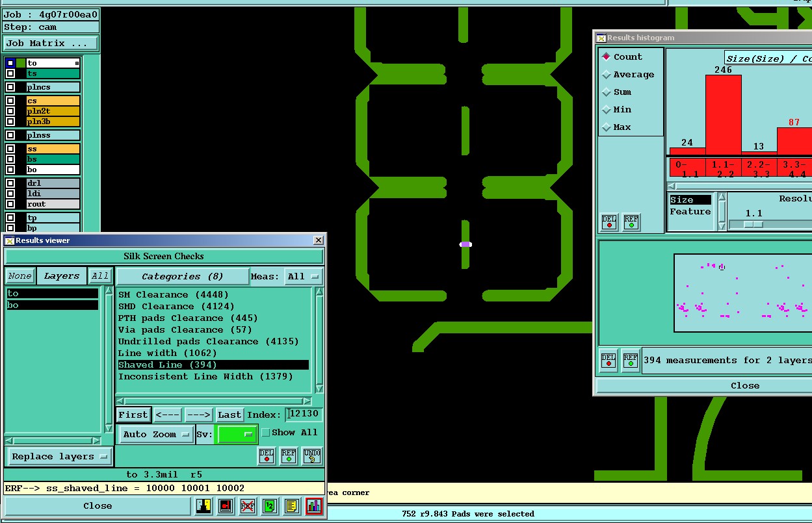Viewport: 812px width, 523px height.
Task: Adjust the Resolution slider handle
Action: click(x=753, y=224)
